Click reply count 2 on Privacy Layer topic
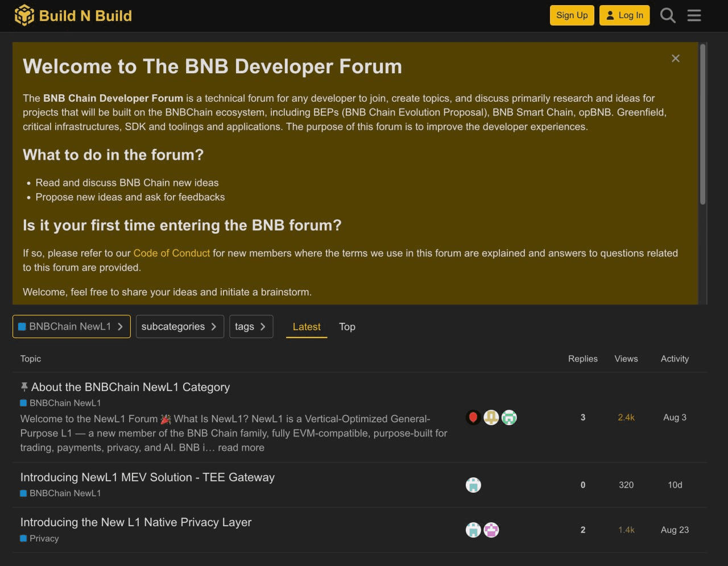The height and width of the screenshot is (566, 728). coord(583,530)
